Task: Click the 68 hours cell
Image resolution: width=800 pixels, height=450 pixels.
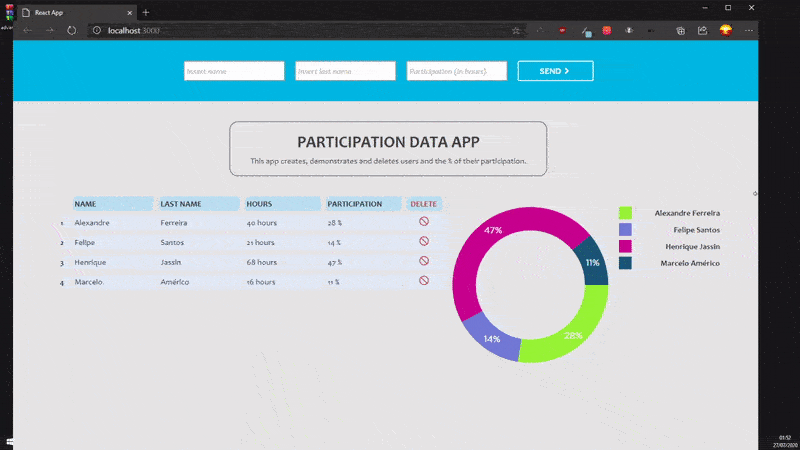Action: click(x=262, y=262)
